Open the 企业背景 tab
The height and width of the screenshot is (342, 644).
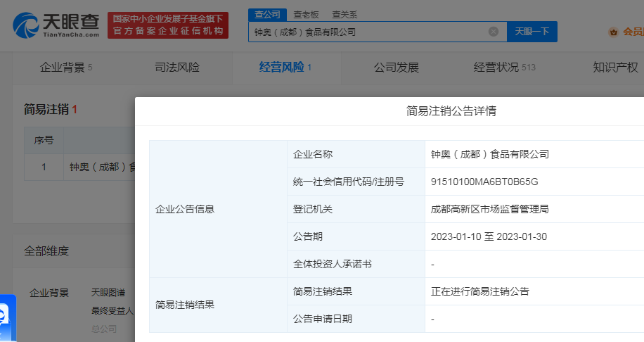tap(66, 68)
